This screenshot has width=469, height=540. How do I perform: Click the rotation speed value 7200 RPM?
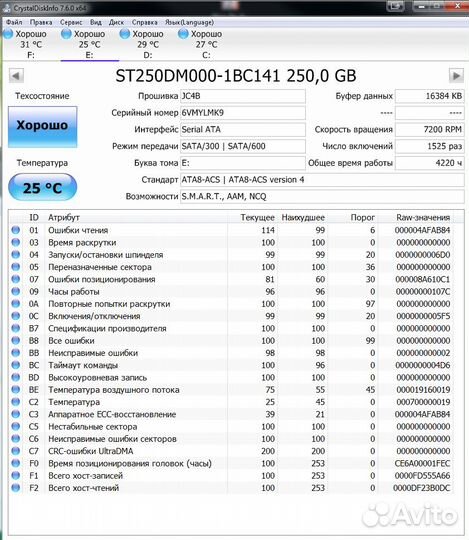point(430,129)
